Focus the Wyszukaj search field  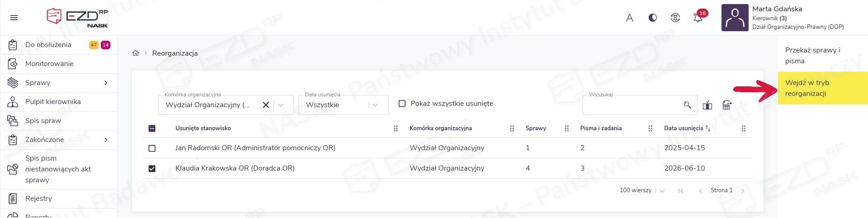coord(633,105)
